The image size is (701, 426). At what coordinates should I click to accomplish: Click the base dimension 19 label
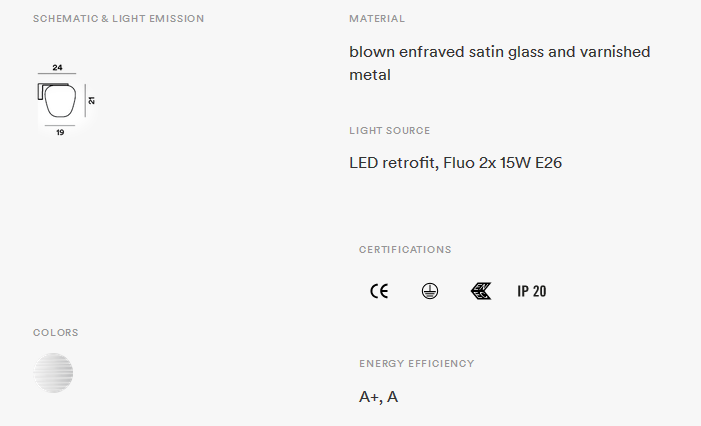coord(60,132)
